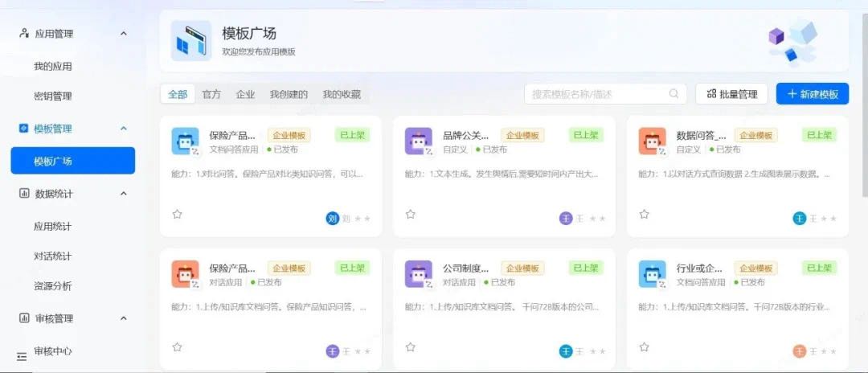868x373 pixels.
Task: Click the 数据问答 orange robot icon
Action: tap(652, 141)
